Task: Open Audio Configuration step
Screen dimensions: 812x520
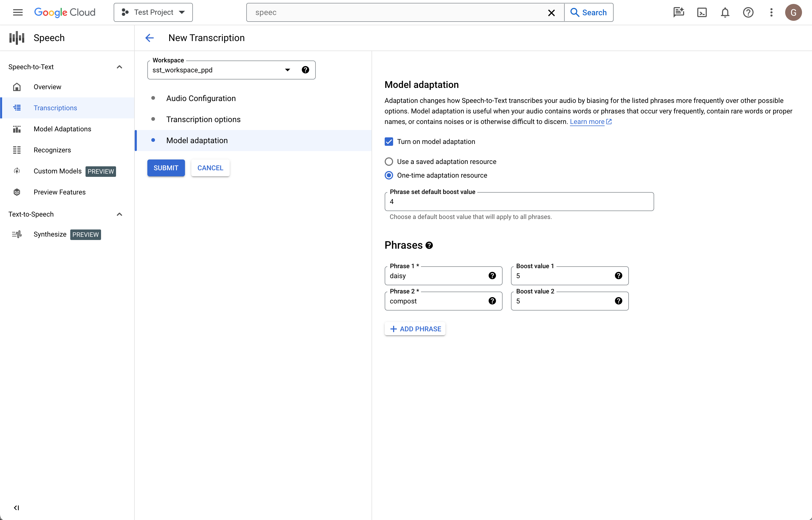Action: pos(201,98)
